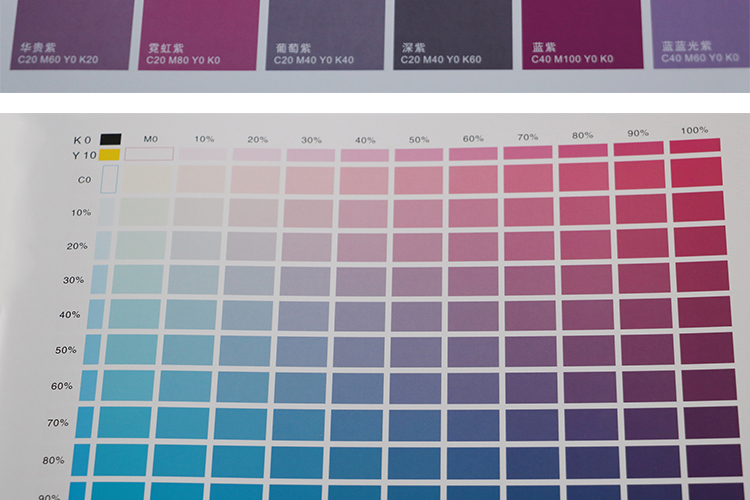Click the cyan row label '40%'
This screenshot has width=750, height=500.
coord(69,315)
